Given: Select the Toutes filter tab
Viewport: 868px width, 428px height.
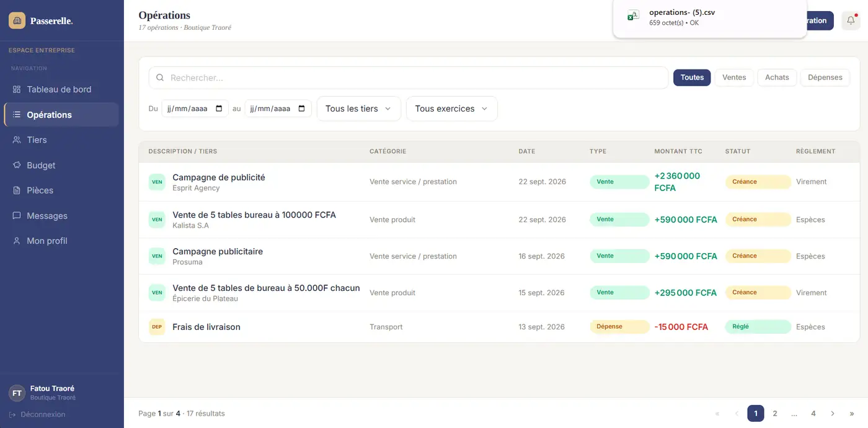Looking at the screenshot, I should (692, 78).
